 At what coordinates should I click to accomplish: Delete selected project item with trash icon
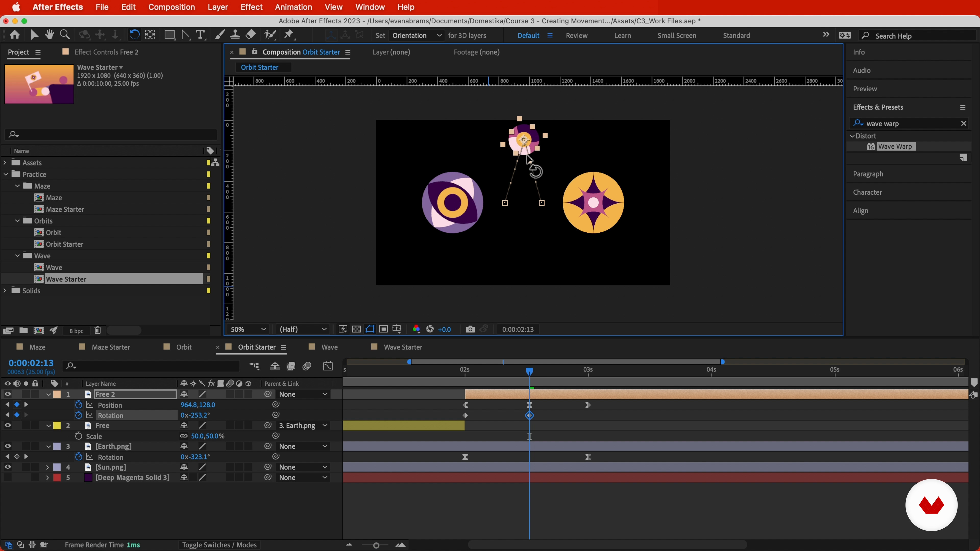point(98,330)
